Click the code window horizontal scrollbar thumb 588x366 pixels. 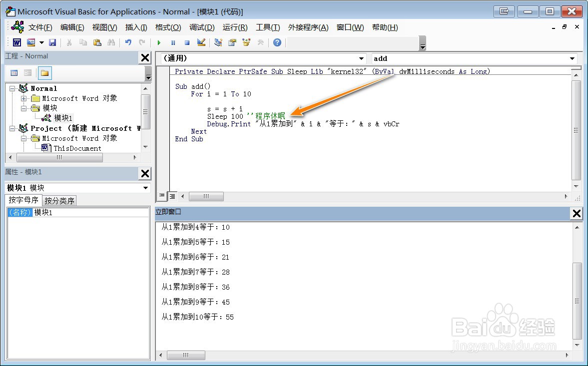(x=206, y=196)
